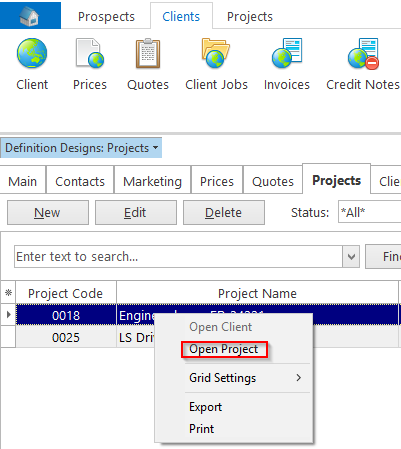Click the grid asterisk column chooser icon
The image size is (401, 449).
(x=8, y=293)
